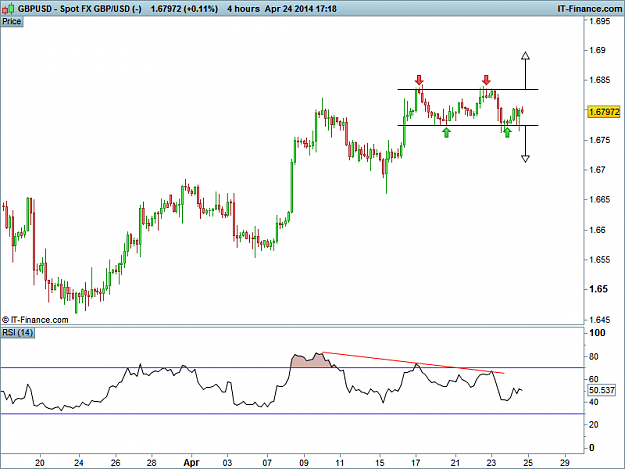Click the 23 date label on time axis

pos(491,463)
